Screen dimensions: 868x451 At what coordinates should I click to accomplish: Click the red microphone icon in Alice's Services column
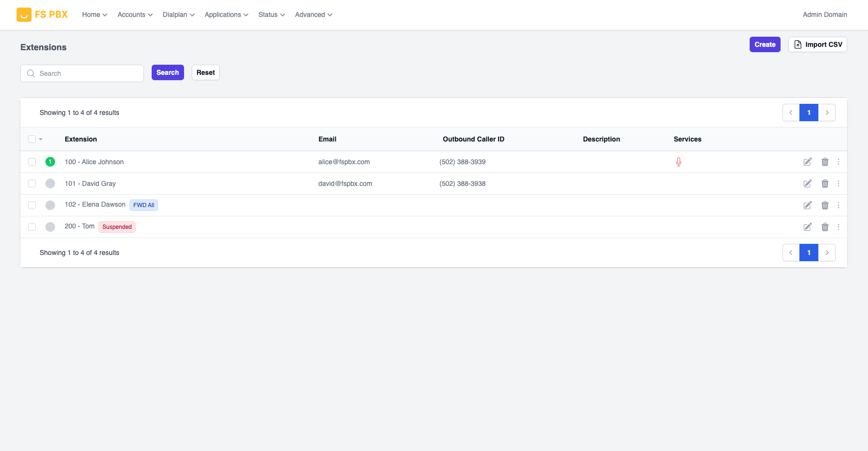pos(678,162)
